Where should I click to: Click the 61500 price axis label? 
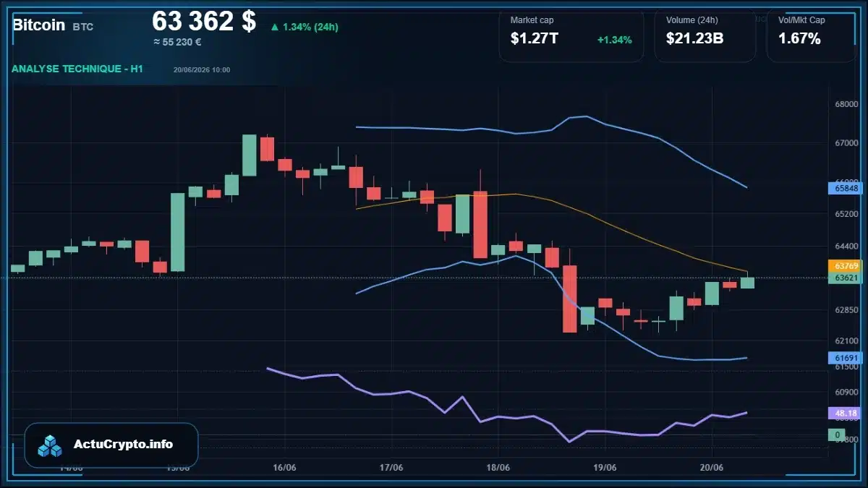846,367
